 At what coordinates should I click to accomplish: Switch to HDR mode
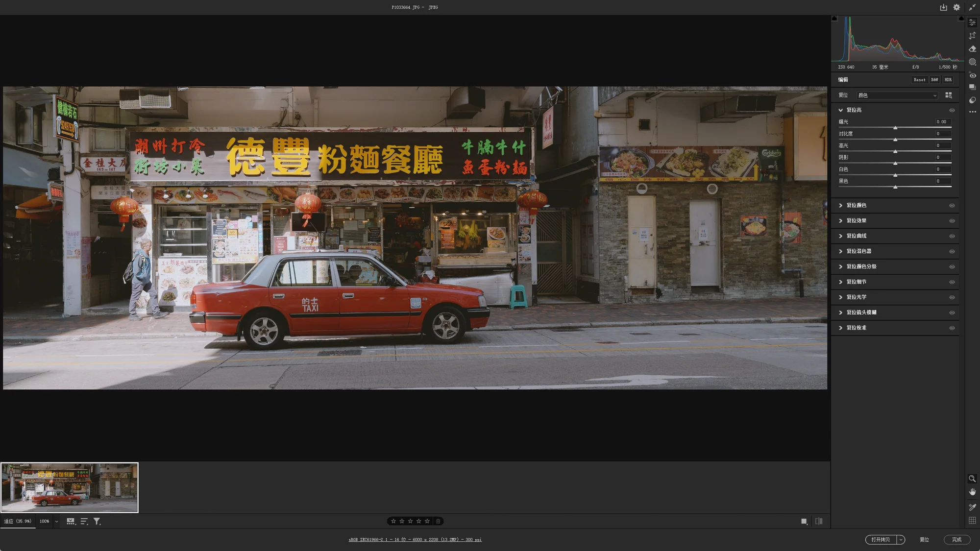948,80
